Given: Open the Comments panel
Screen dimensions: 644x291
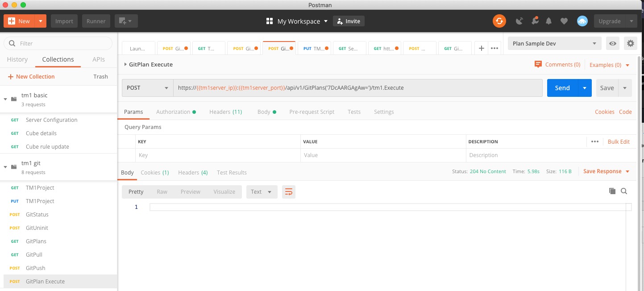Looking at the screenshot, I should [x=557, y=65].
